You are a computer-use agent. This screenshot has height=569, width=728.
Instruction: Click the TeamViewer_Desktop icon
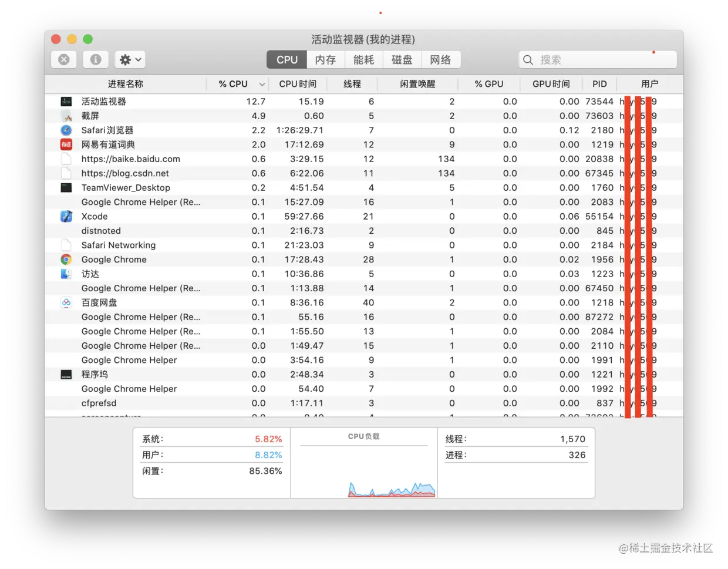tap(66, 188)
